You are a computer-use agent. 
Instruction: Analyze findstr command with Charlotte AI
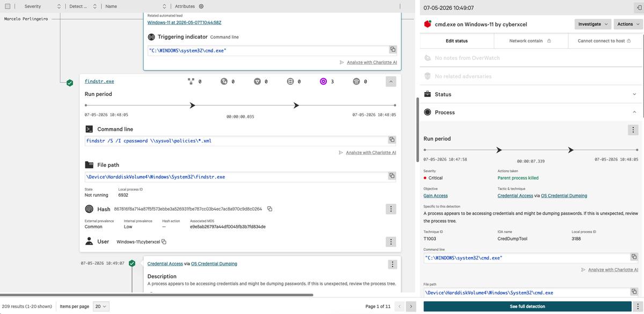click(371, 153)
